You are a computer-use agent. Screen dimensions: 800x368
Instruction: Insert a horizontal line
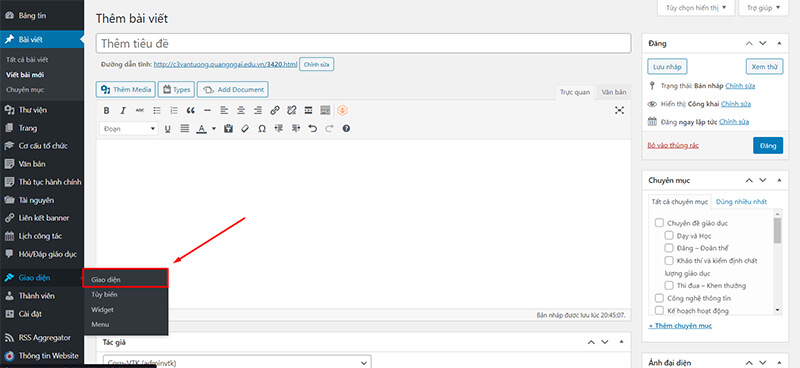tap(207, 110)
